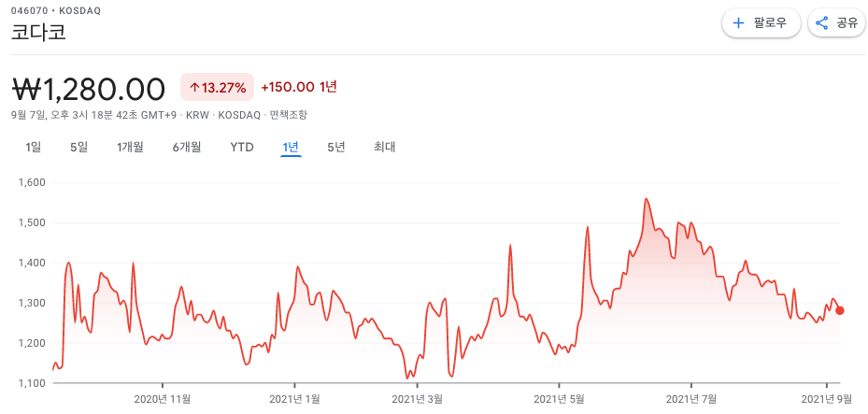Click the red endpoint marker on chart
Screen dimensions: 868x414
pyautogui.click(x=840, y=310)
